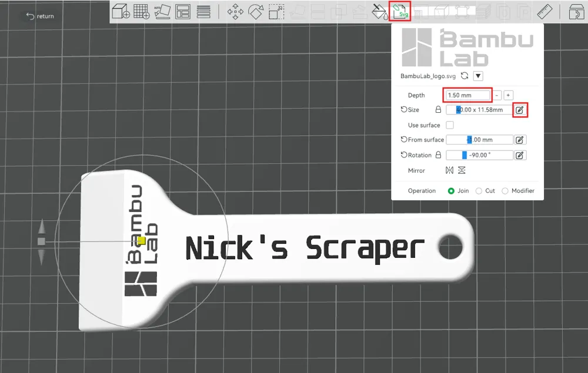Select the Scale tool icon
Screen dimensions: 588x373
click(x=276, y=12)
